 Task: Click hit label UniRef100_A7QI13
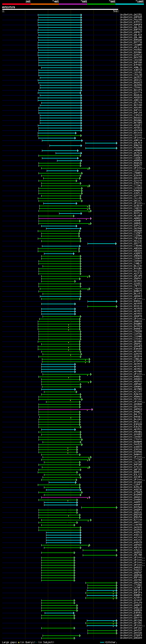point(131,550)
